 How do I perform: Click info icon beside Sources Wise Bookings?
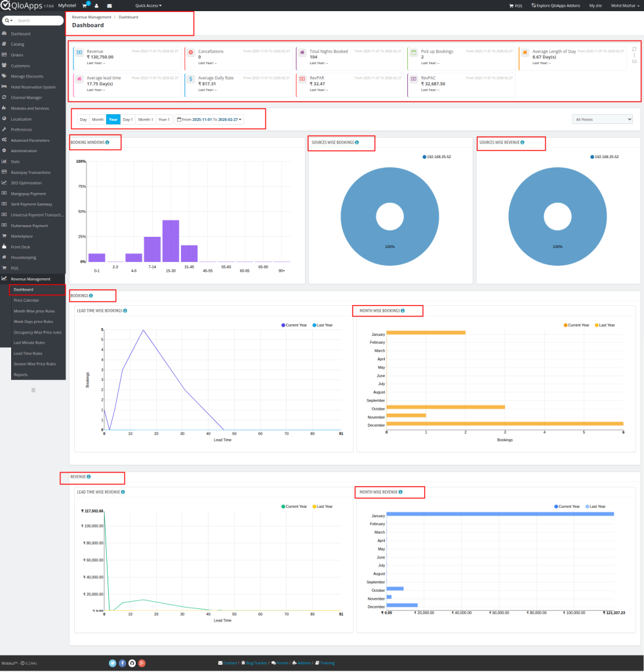tap(357, 142)
